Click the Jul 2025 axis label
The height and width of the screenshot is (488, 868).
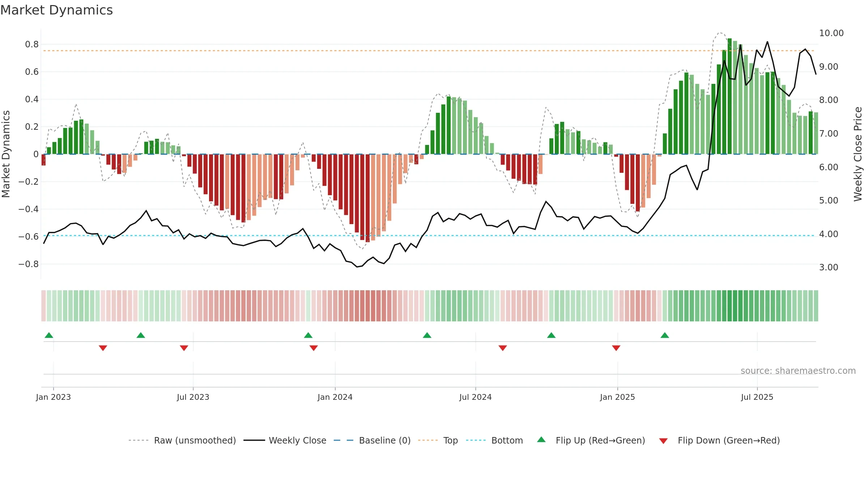pos(757,397)
